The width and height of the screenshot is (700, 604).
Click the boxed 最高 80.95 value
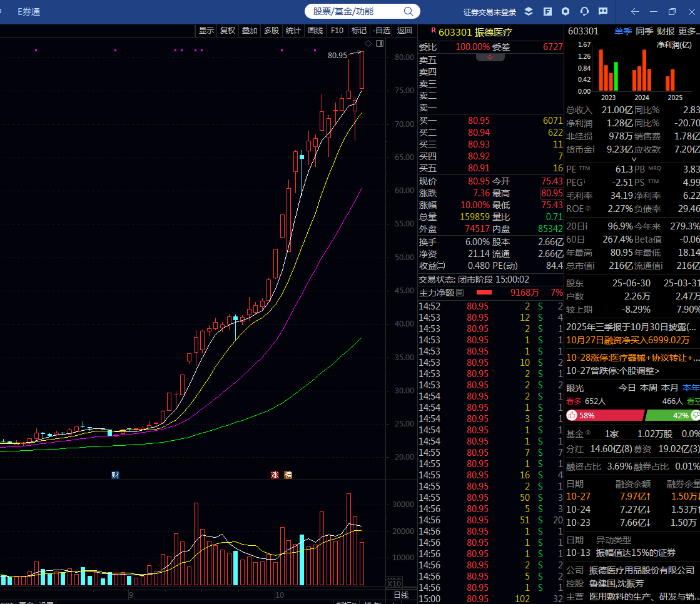point(552,193)
